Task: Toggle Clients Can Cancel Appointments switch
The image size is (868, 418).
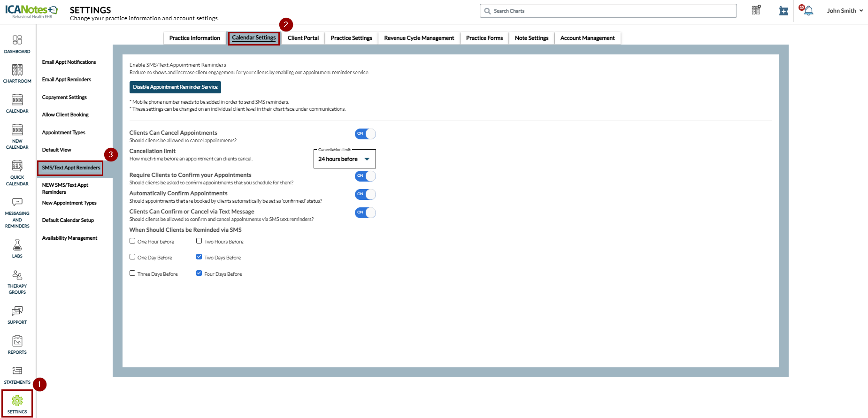Action: (x=365, y=134)
